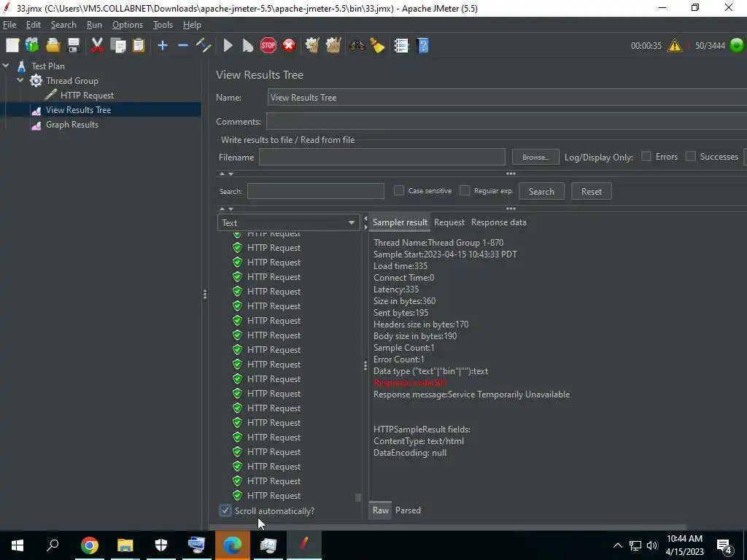The image size is (747, 560).
Task: Open File Explorer from taskbar
Action: (x=125, y=545)
